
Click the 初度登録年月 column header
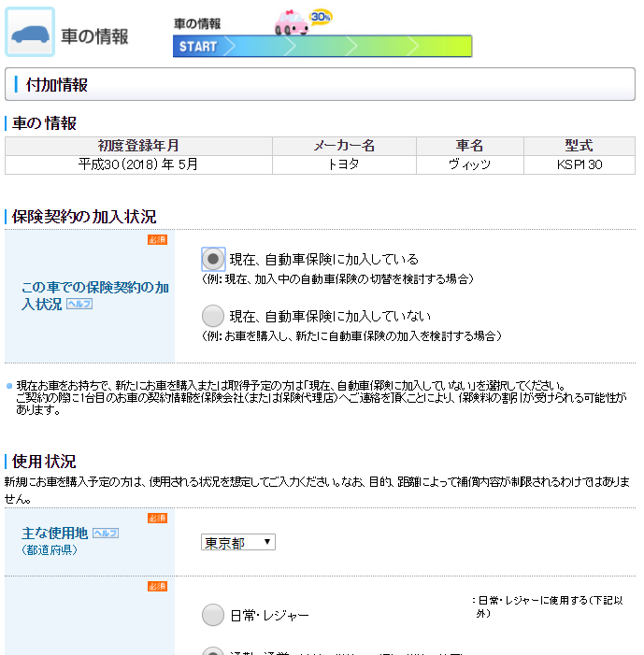[138, 146]
